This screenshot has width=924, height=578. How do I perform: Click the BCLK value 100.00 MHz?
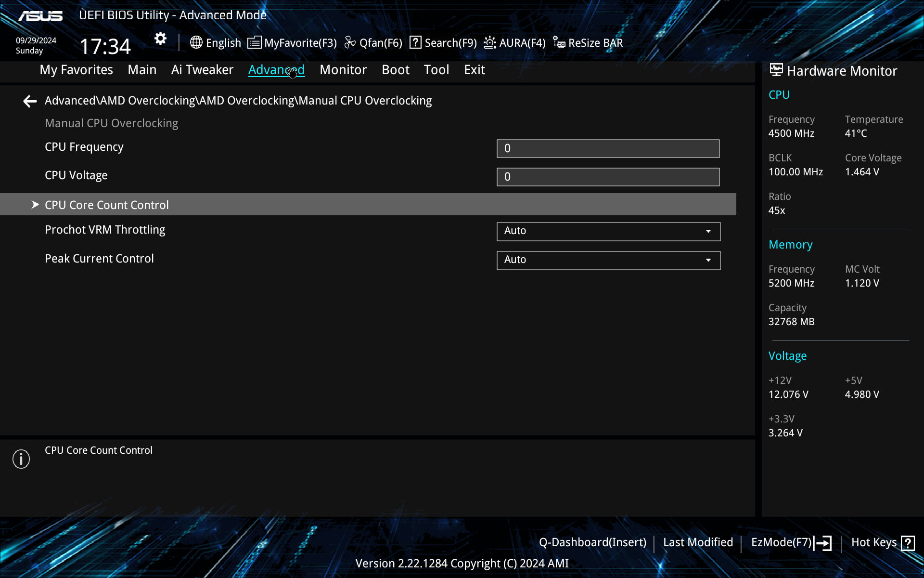(x=796, y=172)
